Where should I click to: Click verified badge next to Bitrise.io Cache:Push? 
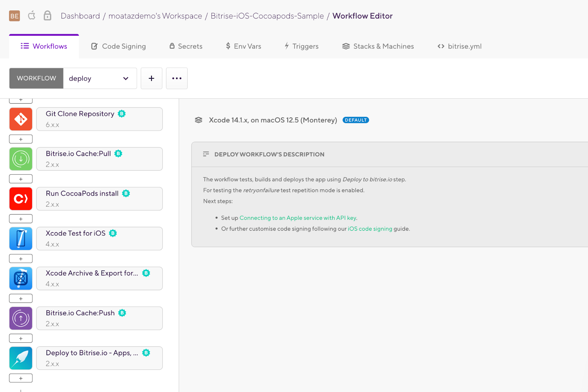click(122, 313)
